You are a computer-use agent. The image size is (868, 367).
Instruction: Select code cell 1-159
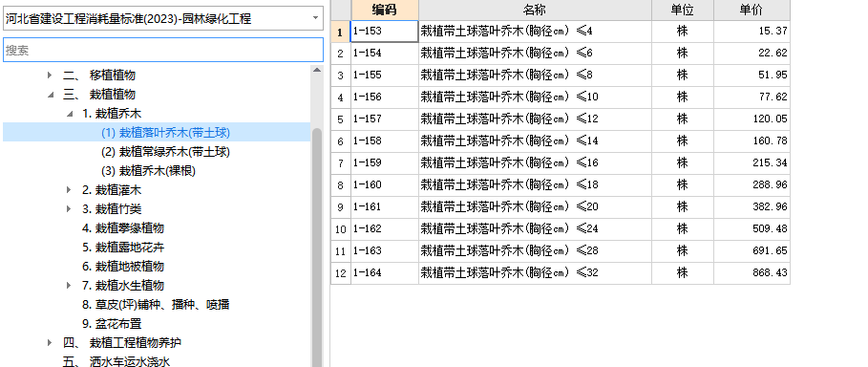click(x=385, y=163)
